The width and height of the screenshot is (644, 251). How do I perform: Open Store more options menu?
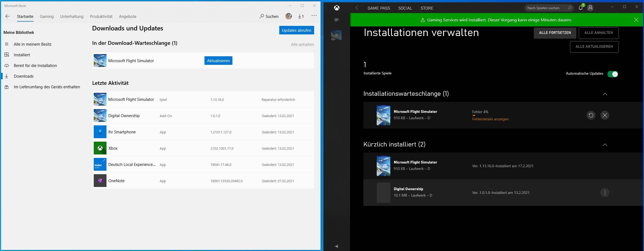tap(314, 16)
